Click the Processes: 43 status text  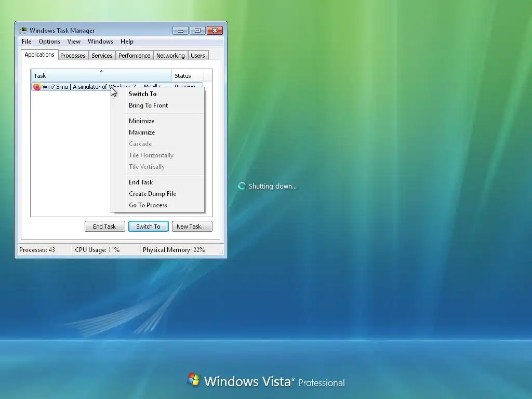coord(37,250)
